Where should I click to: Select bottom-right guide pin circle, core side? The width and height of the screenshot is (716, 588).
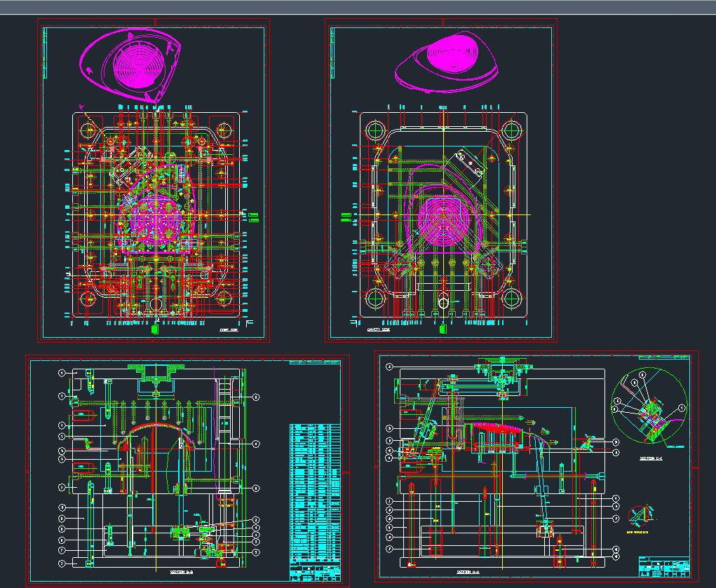pyautogui.click(x=223, y=299)
